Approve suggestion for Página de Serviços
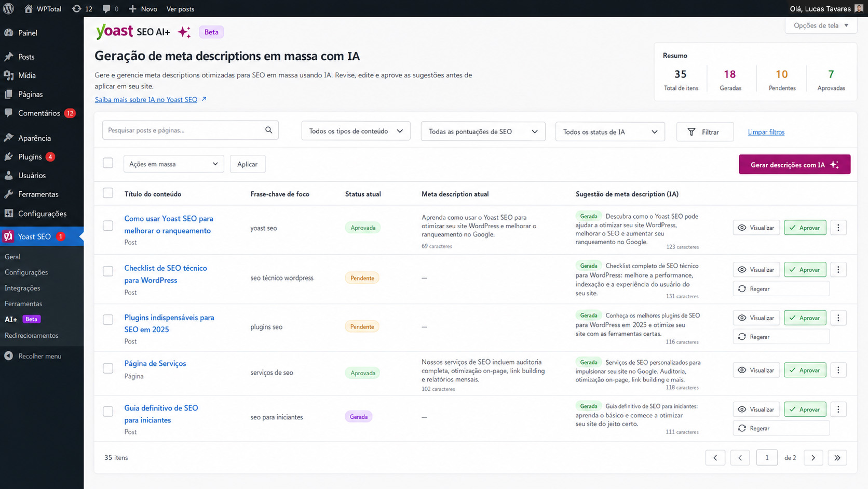The image size is (868, 489). point(805,370)
